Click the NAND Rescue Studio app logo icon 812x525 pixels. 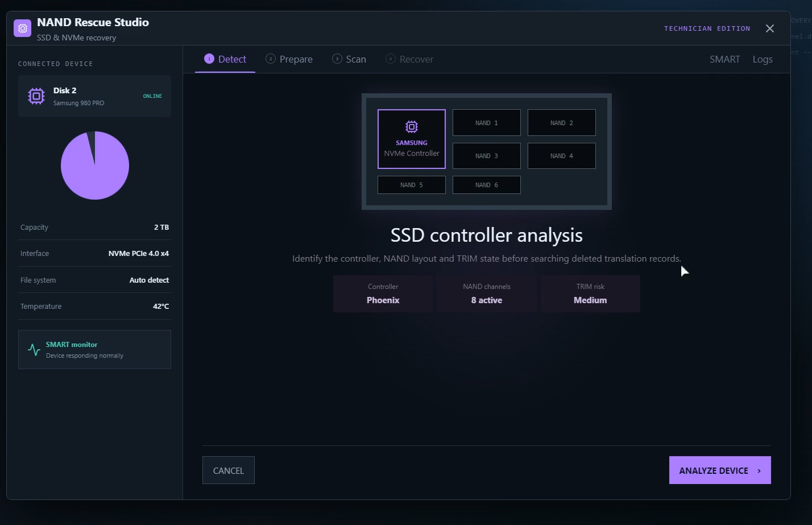click(x=23, y=28)
